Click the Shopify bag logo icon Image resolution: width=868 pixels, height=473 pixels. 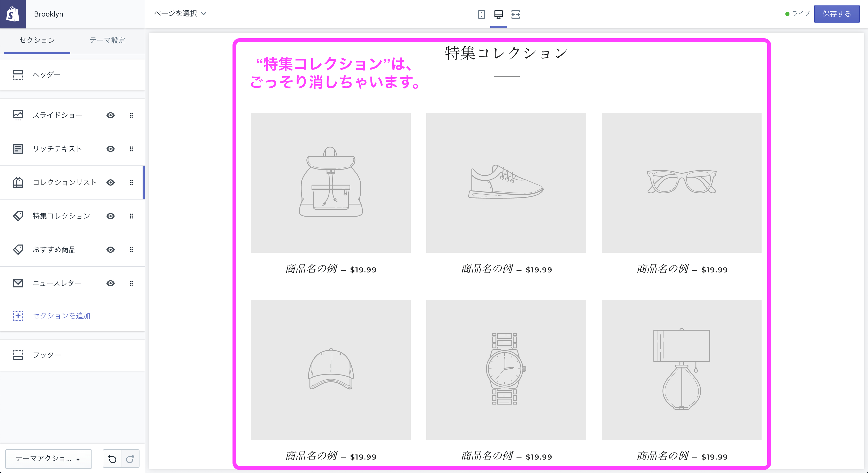click(x=13, y=14)
